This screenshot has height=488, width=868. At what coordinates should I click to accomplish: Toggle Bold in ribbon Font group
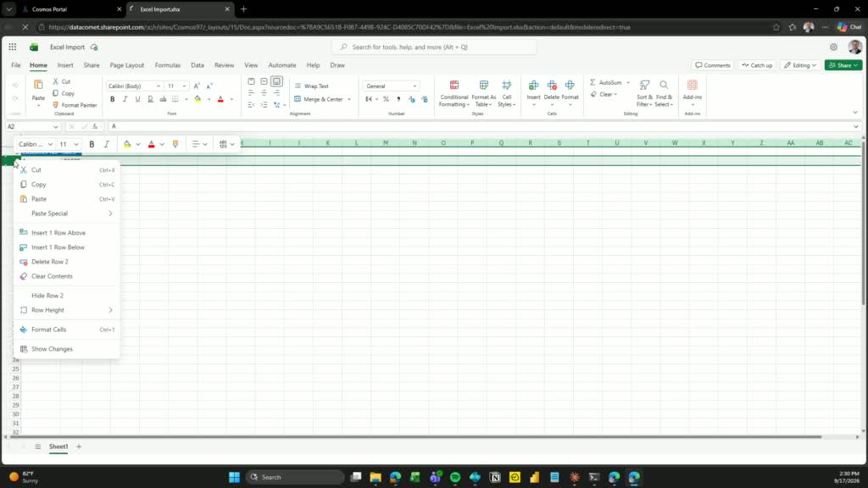click(113, 99)
